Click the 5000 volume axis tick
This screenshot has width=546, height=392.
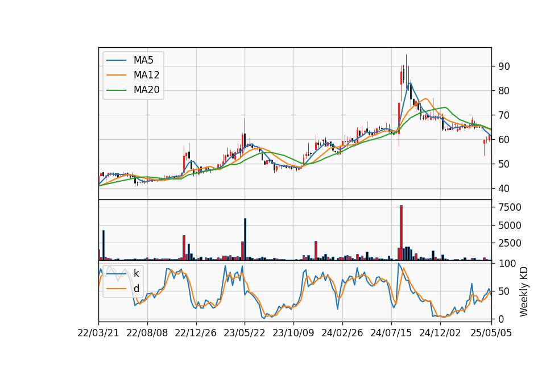point(510,226)
